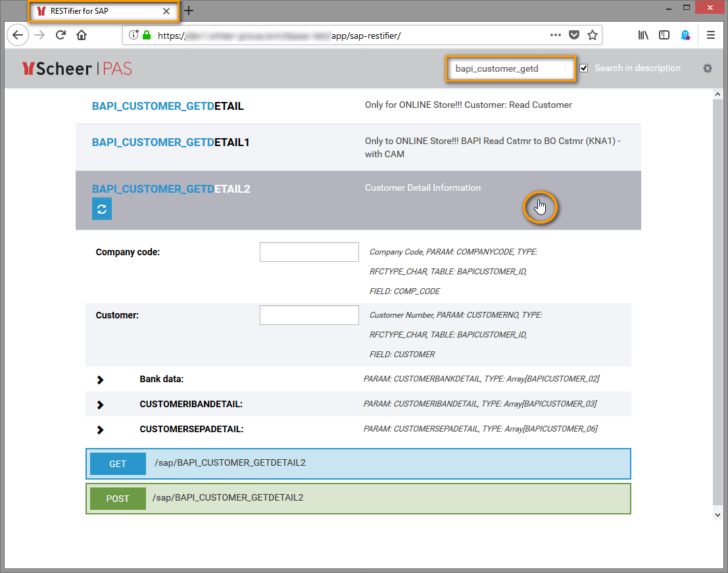Open the page actions three-dots menu
728x573 pixels.
point(555,35)
